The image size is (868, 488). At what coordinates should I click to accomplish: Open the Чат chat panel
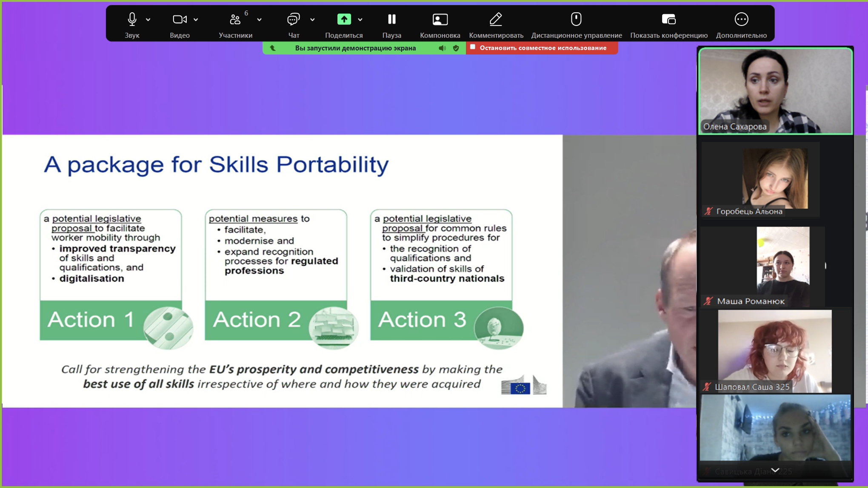[294, 20]
